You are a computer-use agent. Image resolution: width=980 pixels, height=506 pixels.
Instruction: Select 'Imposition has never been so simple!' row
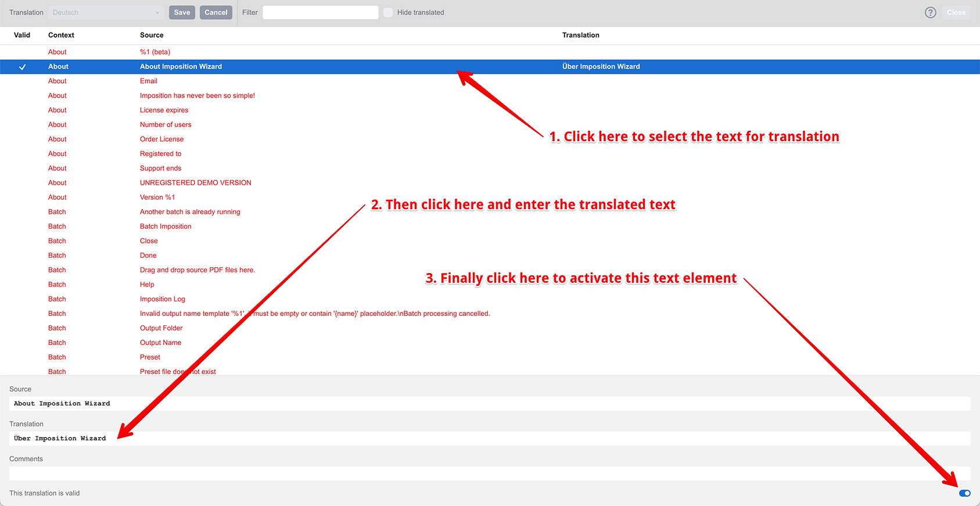[490, 96]
